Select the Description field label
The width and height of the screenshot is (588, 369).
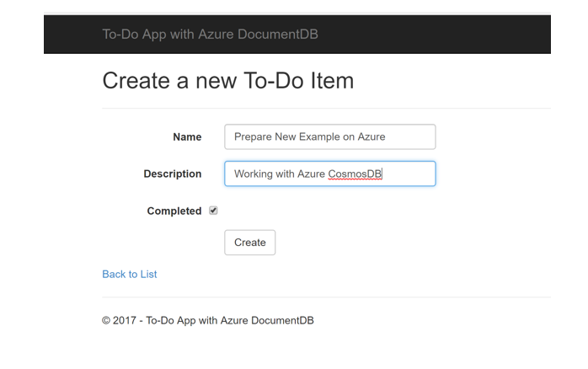[173, 174]
